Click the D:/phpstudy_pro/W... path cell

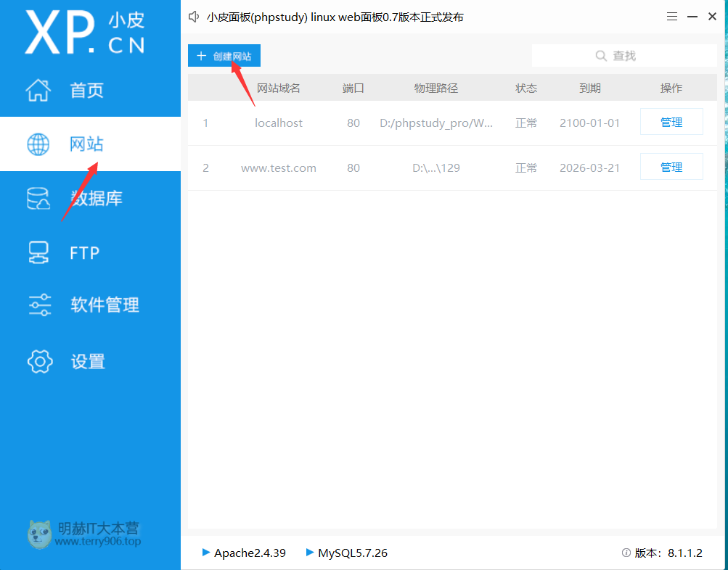[436, 123]
